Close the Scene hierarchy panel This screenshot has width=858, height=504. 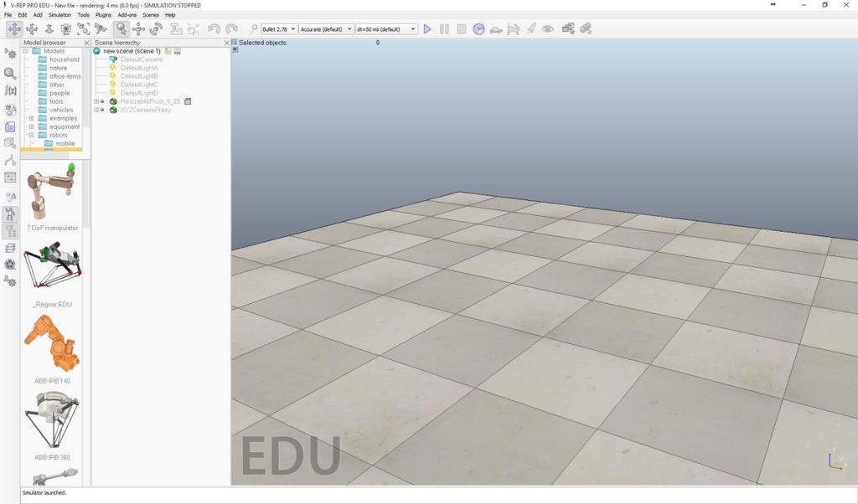tap(226, 43)
